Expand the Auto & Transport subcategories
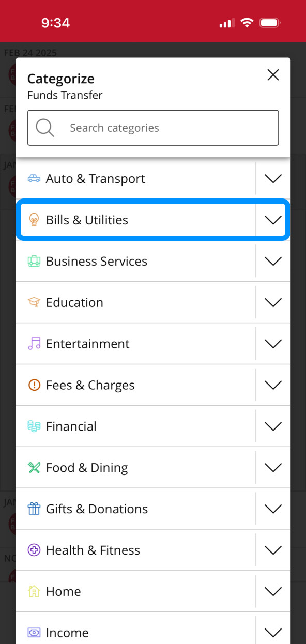Image resolution: width=306 pixels, height=644 pixels. click(x=273, y=178)
